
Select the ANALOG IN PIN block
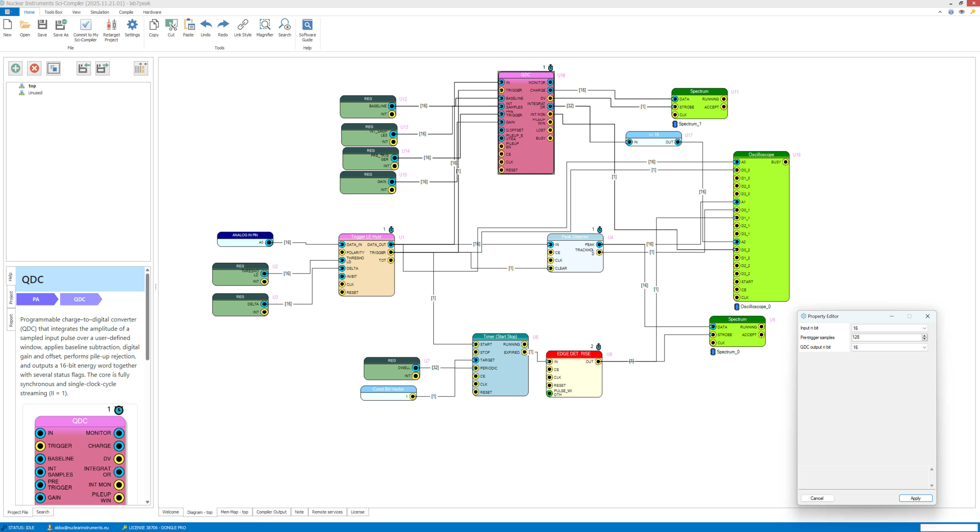(245, 239)
